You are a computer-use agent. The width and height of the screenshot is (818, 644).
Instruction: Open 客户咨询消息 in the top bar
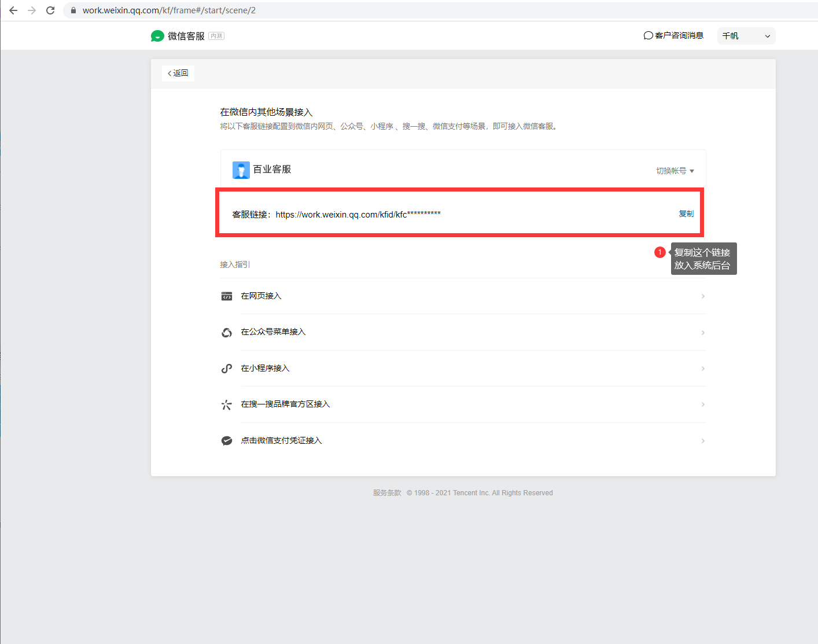click(673, 36)
